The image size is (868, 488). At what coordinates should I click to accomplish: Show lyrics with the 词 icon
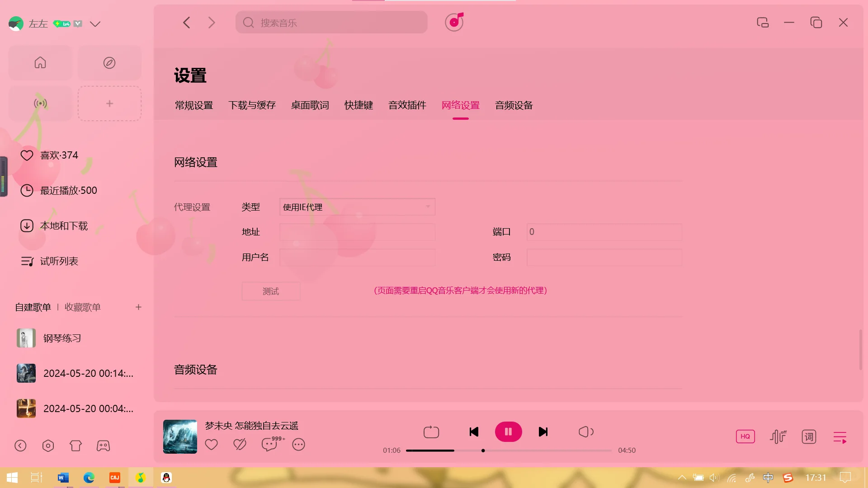(808, 436)
